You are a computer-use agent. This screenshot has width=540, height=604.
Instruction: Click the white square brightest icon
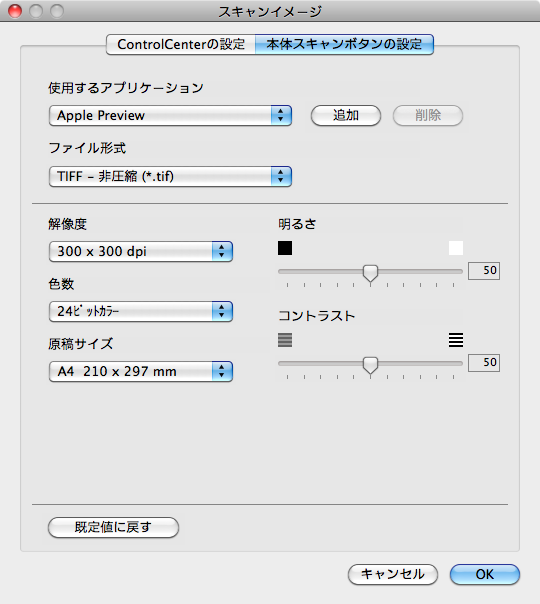tap(456, 248)
